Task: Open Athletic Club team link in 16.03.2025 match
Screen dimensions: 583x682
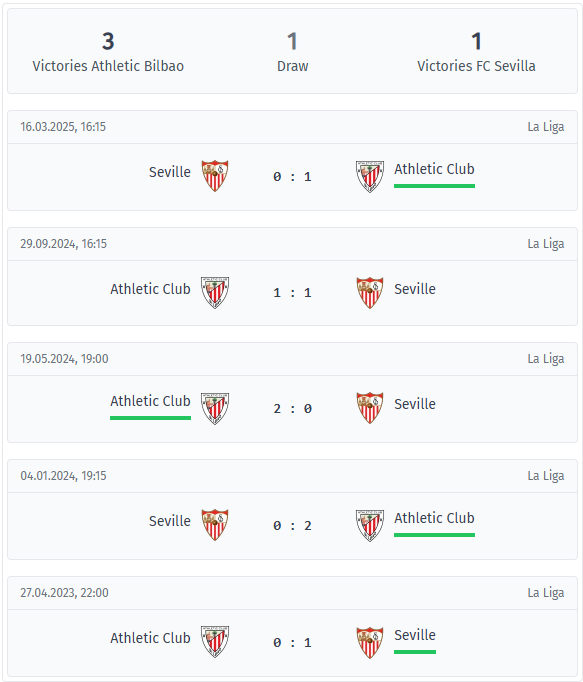Action: pyautogui.click(x=434, y=169)
